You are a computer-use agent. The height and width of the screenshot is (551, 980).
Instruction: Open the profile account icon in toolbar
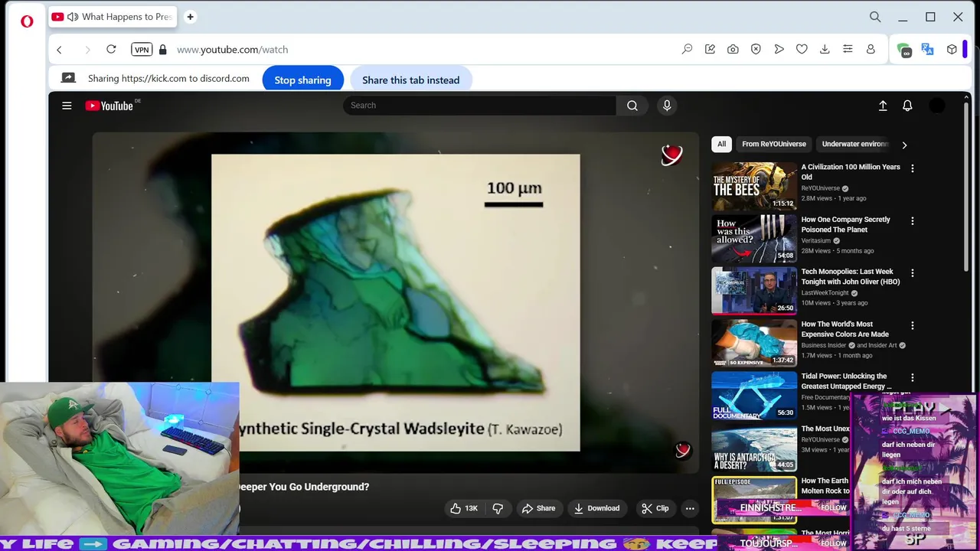[871, 49]
